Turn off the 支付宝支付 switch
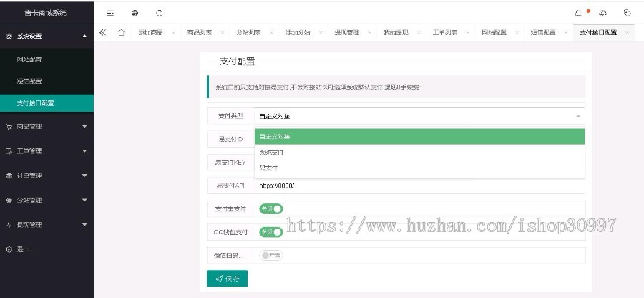The height and width of the screenshot is (298, 644). (x=271, y=208)
